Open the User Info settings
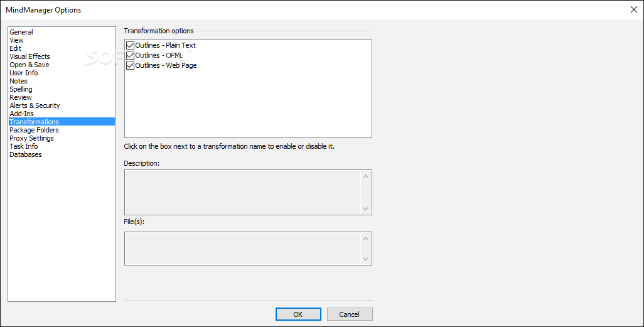This screenshot has width=644, height=327. (x=23, y=73)
